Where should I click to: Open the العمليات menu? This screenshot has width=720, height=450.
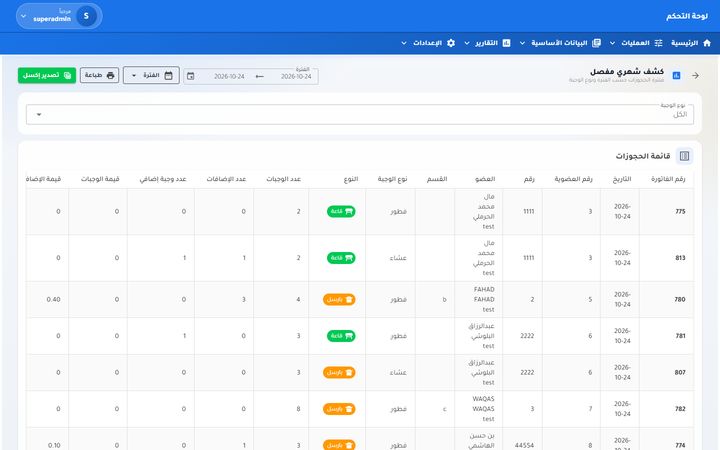pyautogui.click(x=641, y=43)
